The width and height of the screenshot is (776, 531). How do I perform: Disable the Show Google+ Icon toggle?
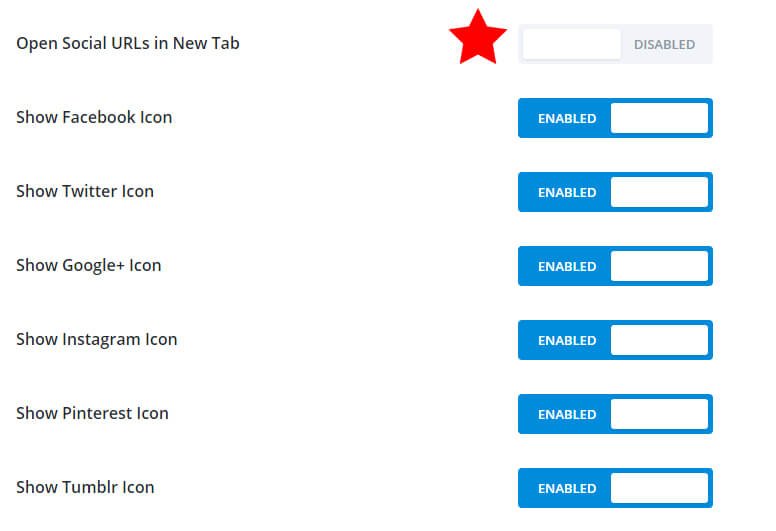click(615, 266)
